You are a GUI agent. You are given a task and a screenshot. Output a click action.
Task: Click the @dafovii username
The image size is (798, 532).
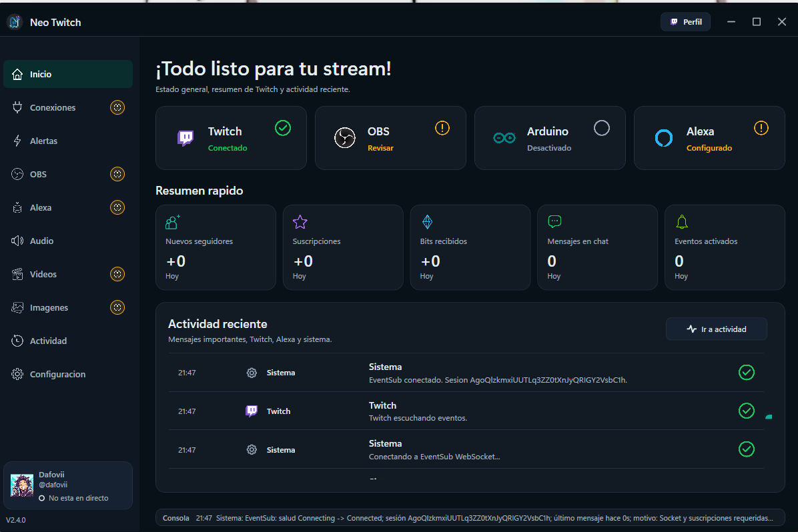click(x=53, y=485)
